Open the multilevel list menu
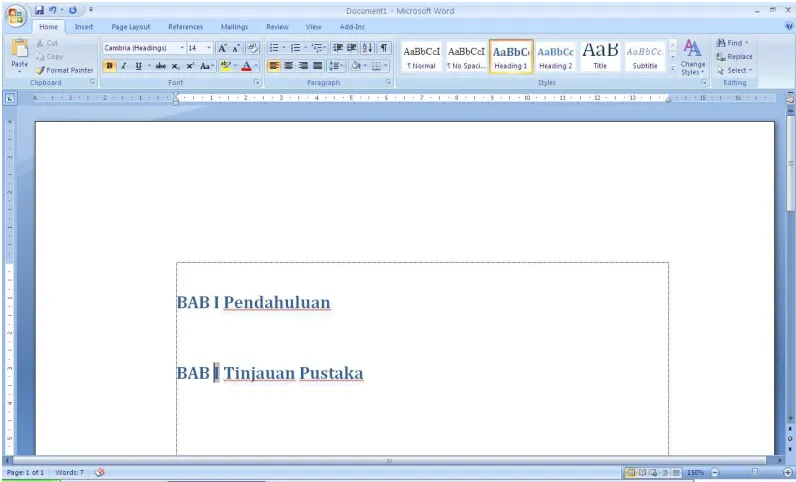 [319, 48]
